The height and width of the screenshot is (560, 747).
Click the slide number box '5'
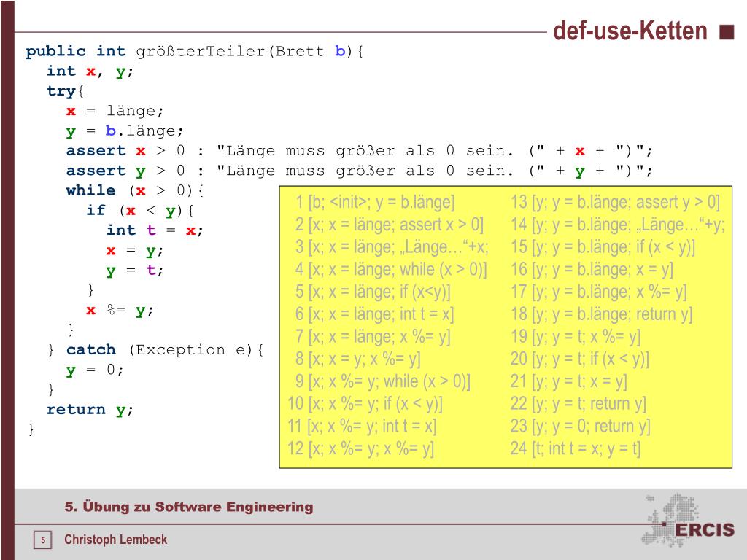pos(43,540)
